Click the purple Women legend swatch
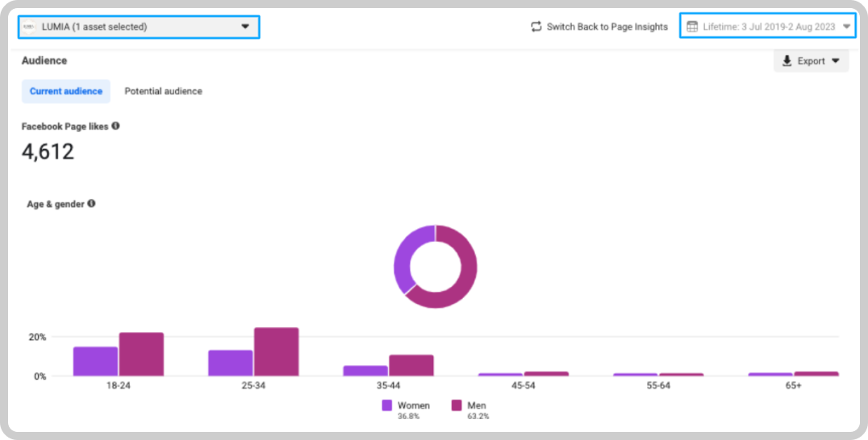The height and width of the screenshot is (440, 868). pos(387,405)
